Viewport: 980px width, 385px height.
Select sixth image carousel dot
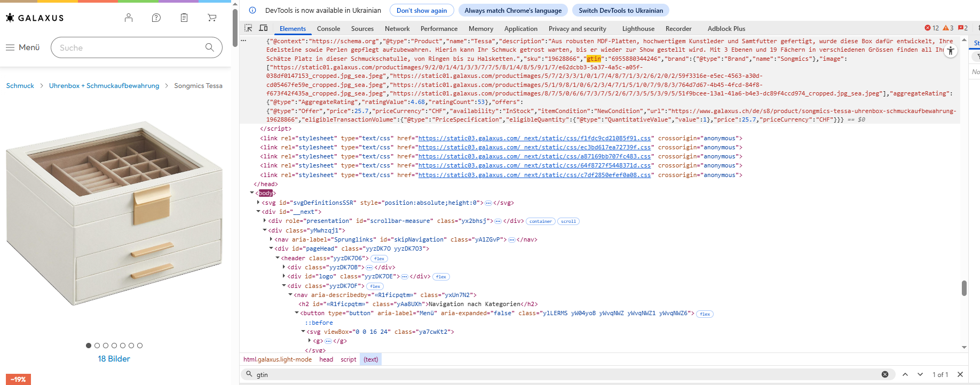click(131, 346)
